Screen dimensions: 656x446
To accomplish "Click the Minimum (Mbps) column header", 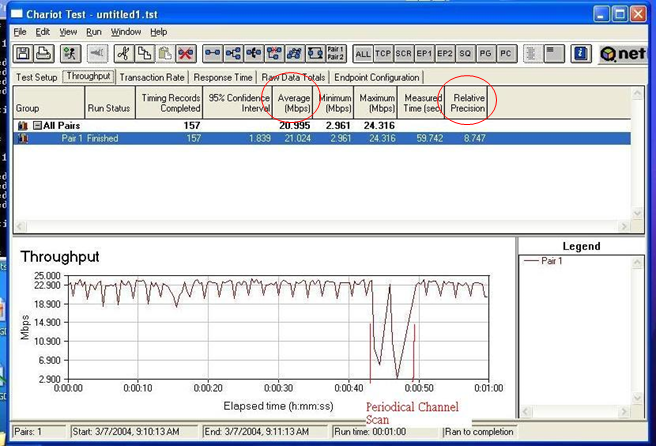I will coord(333,103).
